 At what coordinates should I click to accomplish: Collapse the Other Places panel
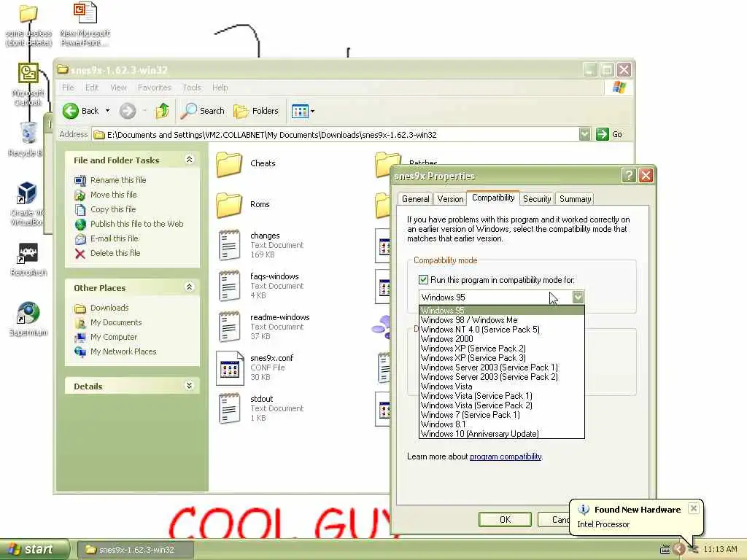point(189,287)
